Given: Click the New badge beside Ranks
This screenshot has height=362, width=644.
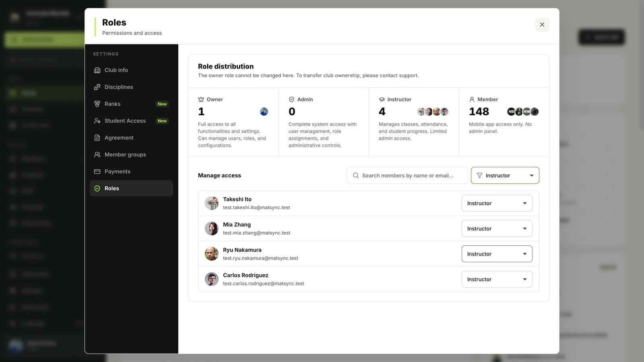Looking at the screenshot, I should point(162,104).
